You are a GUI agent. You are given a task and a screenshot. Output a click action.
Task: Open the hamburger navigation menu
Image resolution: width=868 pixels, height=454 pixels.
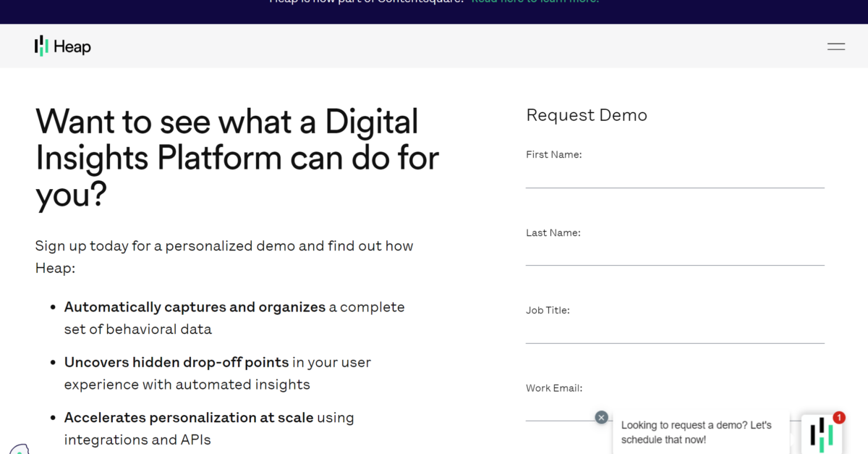point(836,46)
